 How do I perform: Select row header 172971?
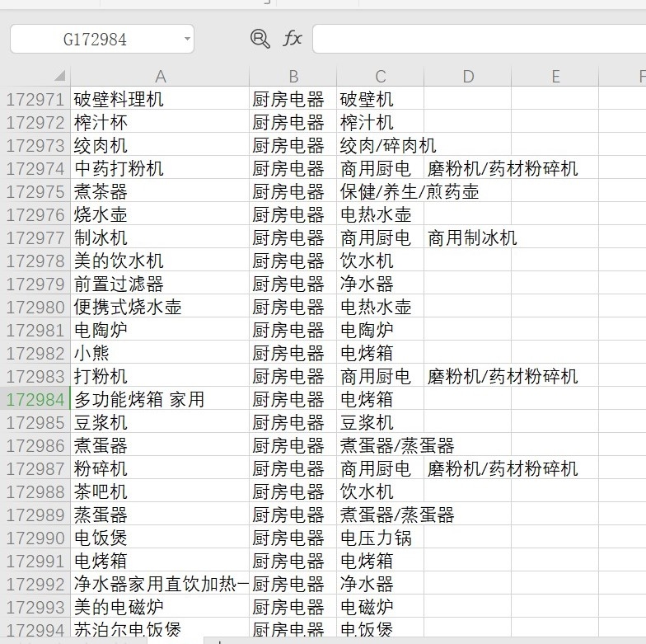coord(35,99)
